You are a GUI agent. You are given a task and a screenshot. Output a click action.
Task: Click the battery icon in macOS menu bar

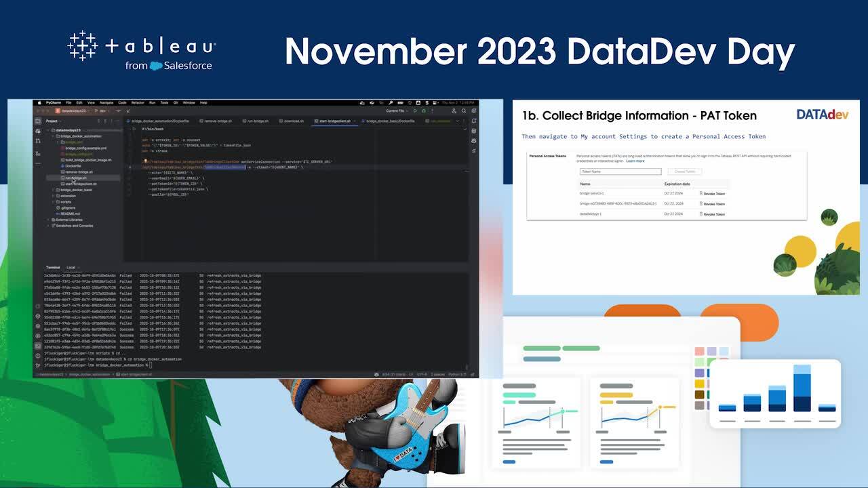click(x=400, y=102)
